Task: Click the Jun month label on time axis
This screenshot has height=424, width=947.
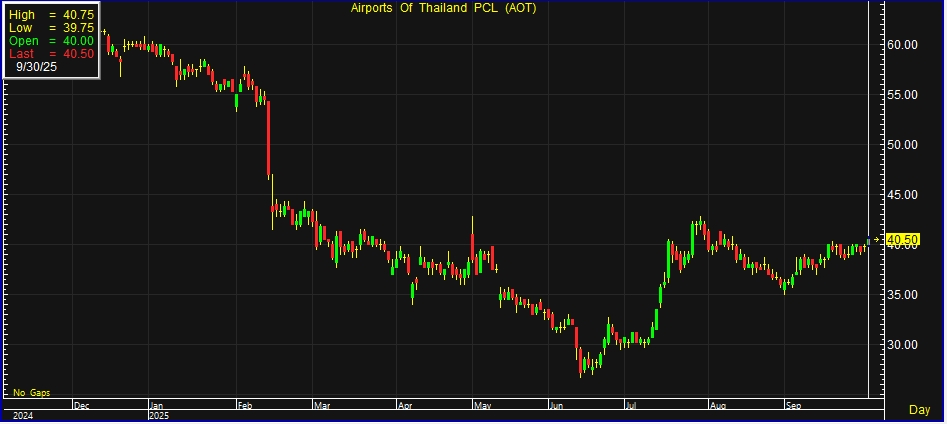Action: click(x=556, y=405)
